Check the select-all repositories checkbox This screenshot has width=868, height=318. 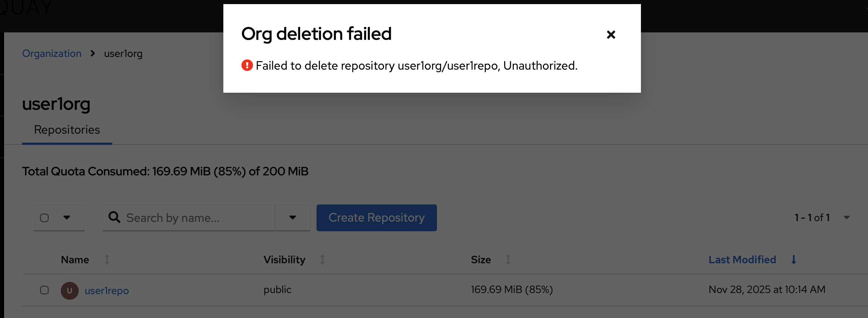pos(44,218)
